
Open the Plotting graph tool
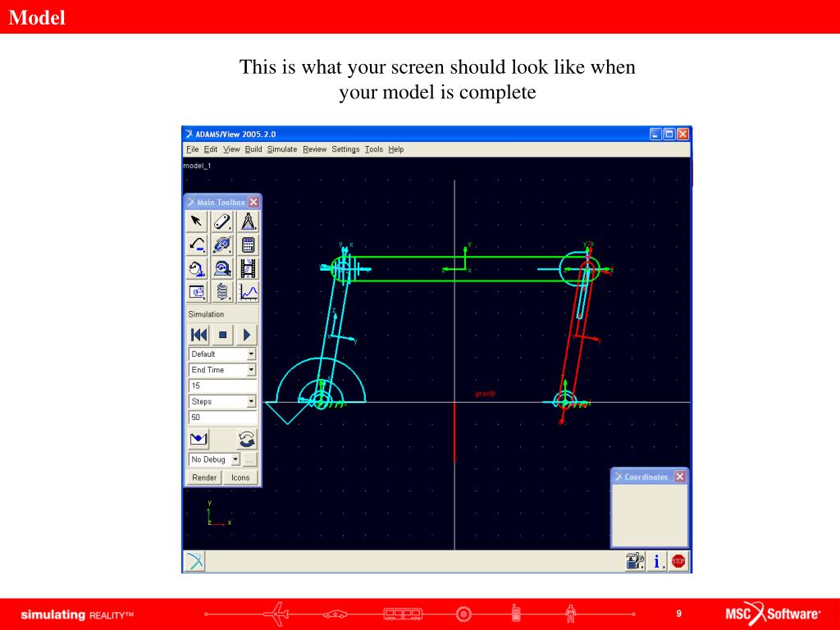[x=248, y=292]
